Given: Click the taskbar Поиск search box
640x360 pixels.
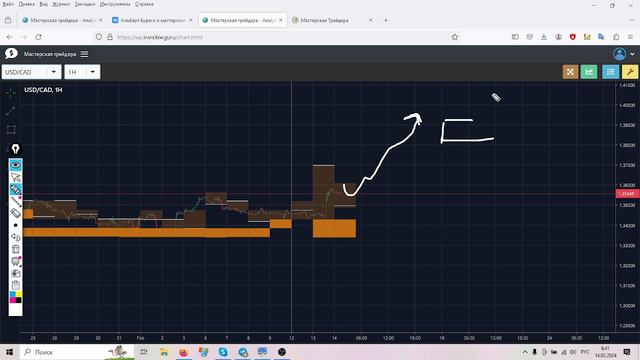Looking at the screenshot, I should click(x=77, y=352).
